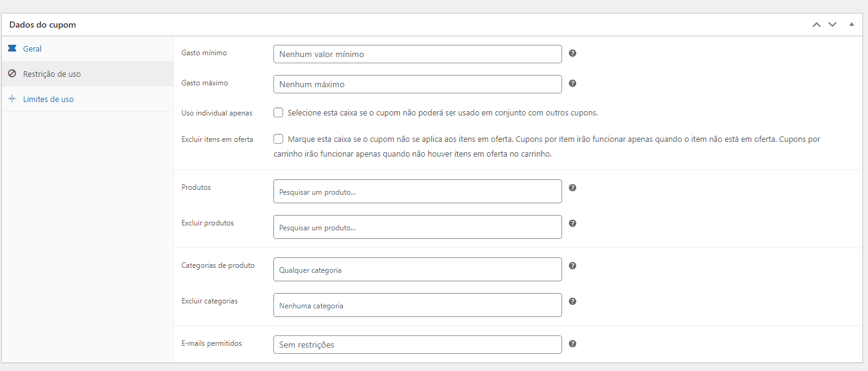Click help icon for E-mails permitidos

pos(573,344)
